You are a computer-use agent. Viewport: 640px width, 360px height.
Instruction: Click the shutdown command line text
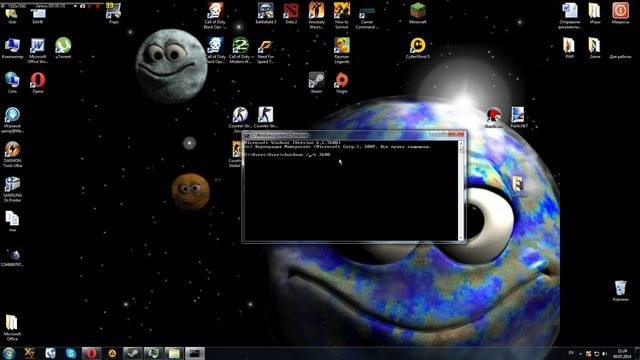coord(287,155)
